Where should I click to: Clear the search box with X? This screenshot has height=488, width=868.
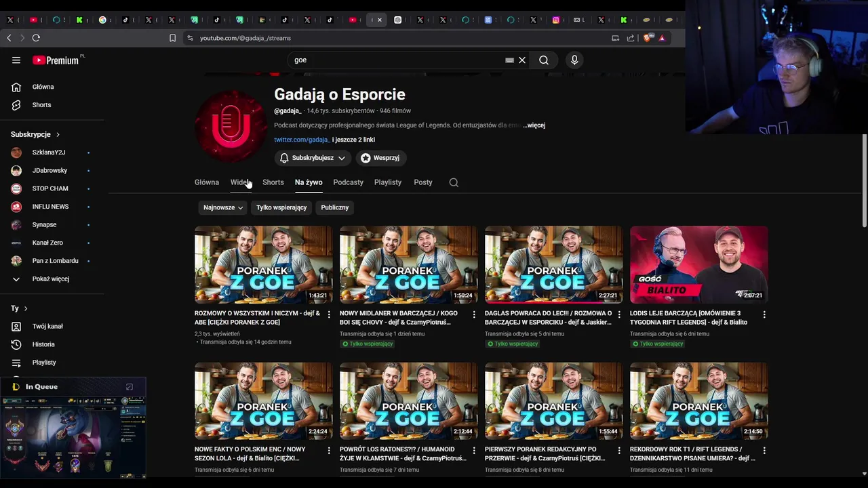[x=522, y=60]
